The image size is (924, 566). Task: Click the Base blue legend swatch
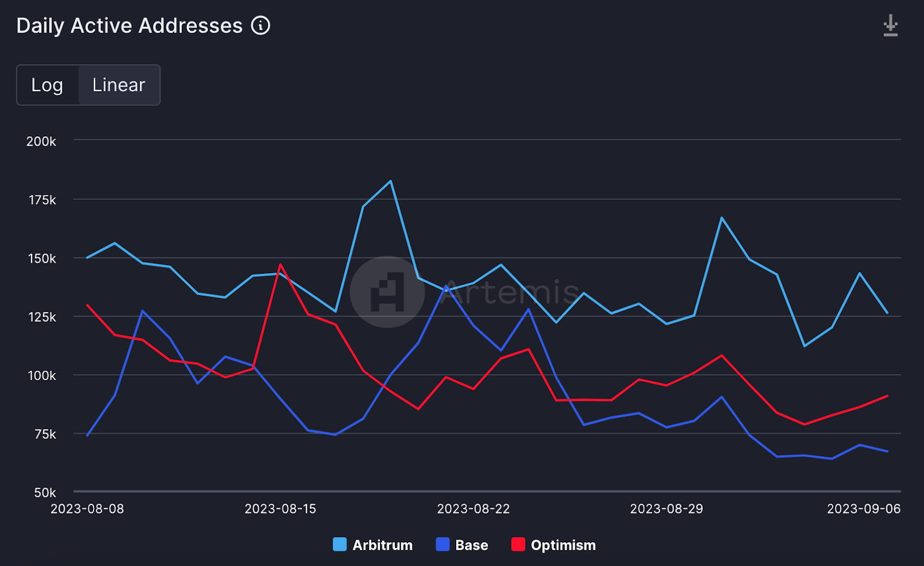[x=442, y=545]
